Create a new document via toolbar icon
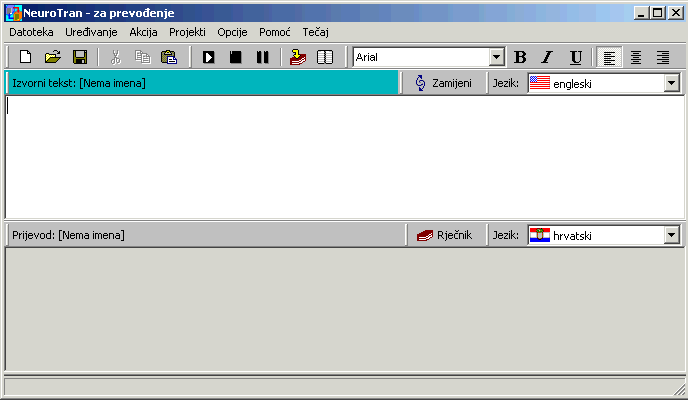Viewport: 688px width, 400px height. (x=25, y=57)
